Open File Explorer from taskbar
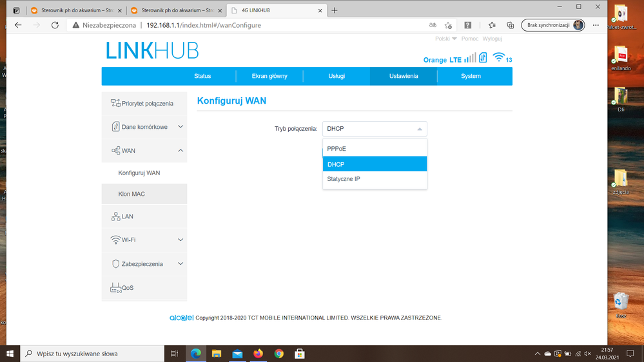The image size is (644, 362). click(217, 354)
